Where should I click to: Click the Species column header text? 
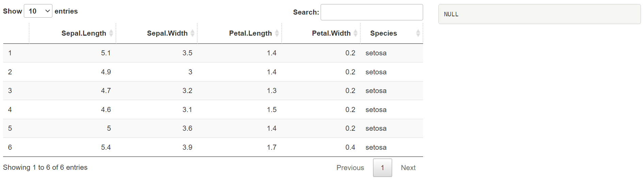coord(384,33)
